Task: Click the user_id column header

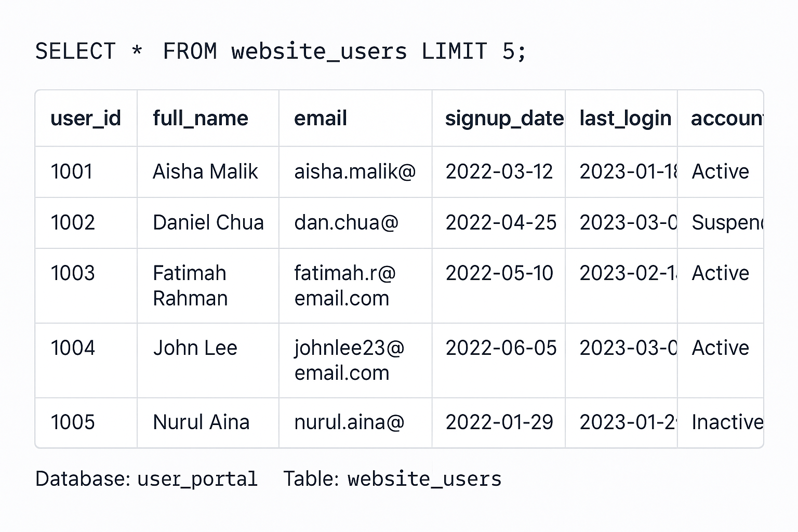Action: tap(86, 118)
